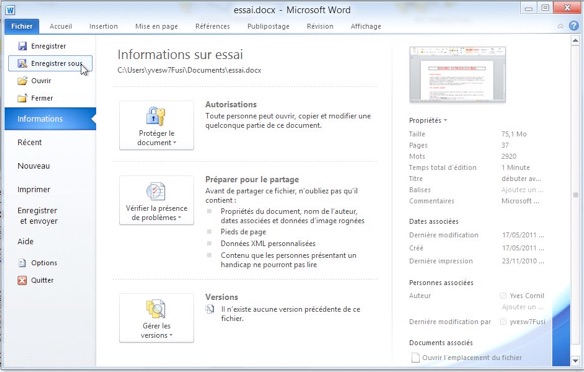Image resolution: width=584 pixels, height=372 pixels.
Task: Click Enregistrer sous menu entry
Action: point(50,63)
